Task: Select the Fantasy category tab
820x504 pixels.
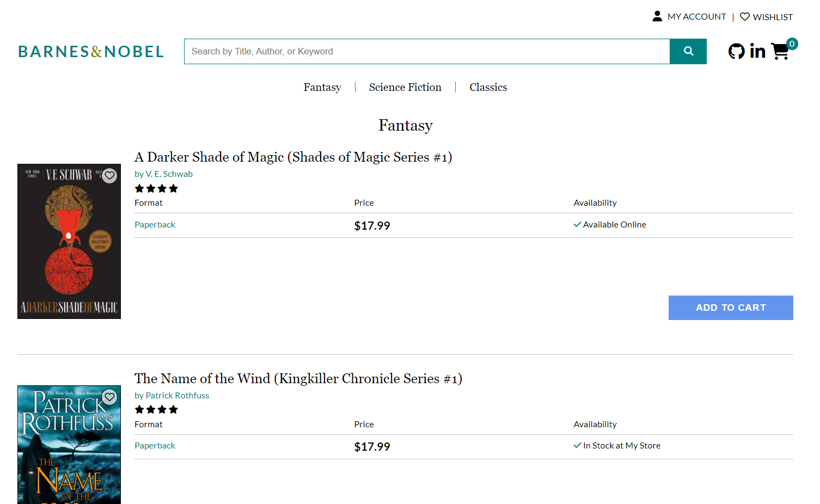Action: pos(322,87)
